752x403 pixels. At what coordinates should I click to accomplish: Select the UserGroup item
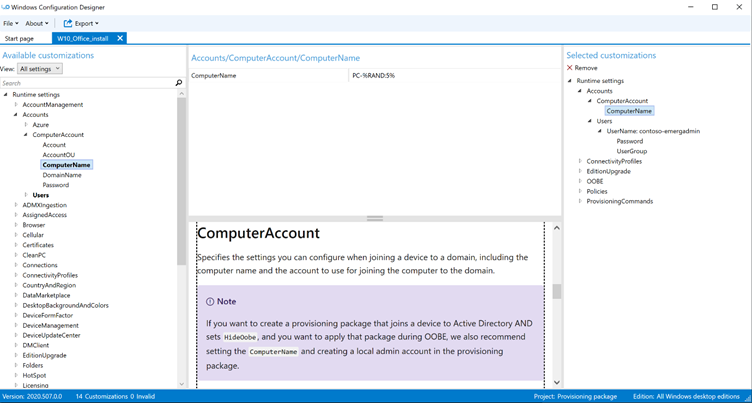[x=632, y=152]
